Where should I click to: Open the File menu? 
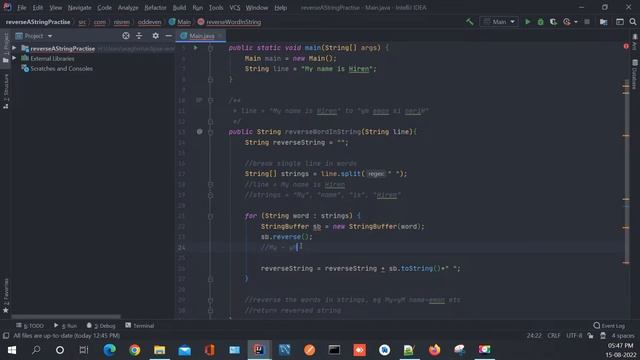pyautogui.click(x=21, y=8)
